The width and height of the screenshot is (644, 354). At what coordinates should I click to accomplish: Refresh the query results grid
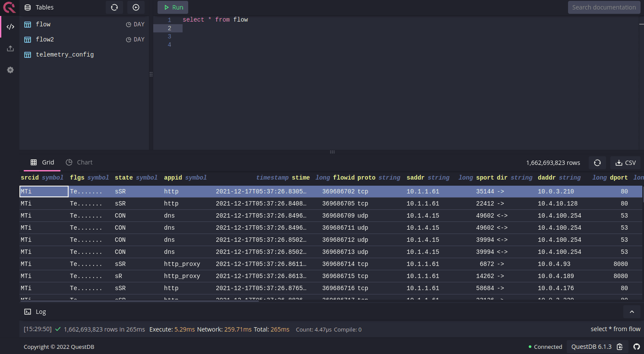(x=597, y=163)
